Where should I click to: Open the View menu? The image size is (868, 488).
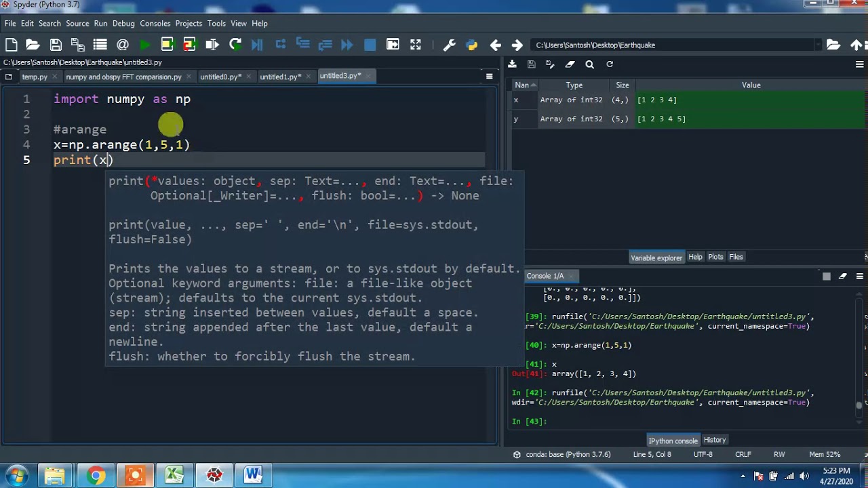[238, 23]
